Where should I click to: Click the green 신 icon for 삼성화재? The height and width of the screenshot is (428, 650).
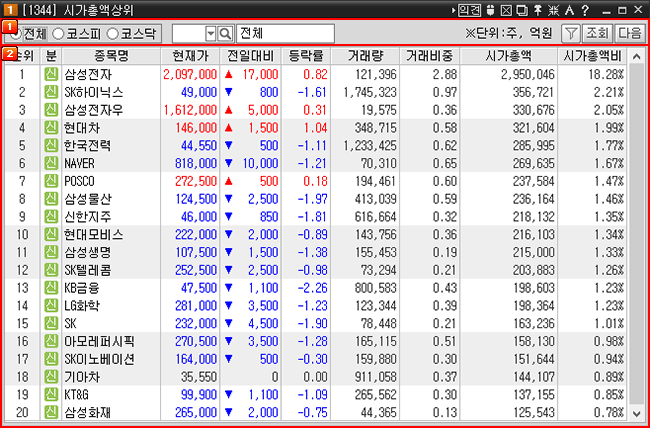[51, 412]
